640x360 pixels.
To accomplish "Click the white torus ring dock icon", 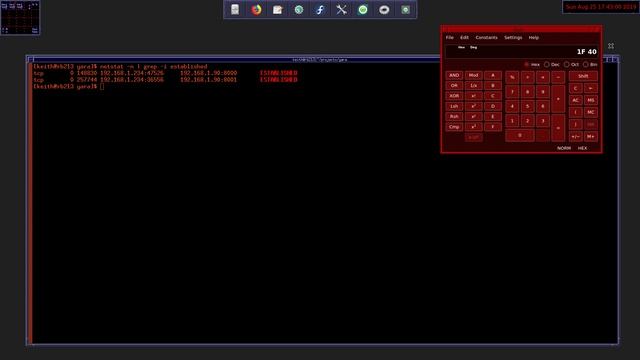I will (x=384, y=10).
